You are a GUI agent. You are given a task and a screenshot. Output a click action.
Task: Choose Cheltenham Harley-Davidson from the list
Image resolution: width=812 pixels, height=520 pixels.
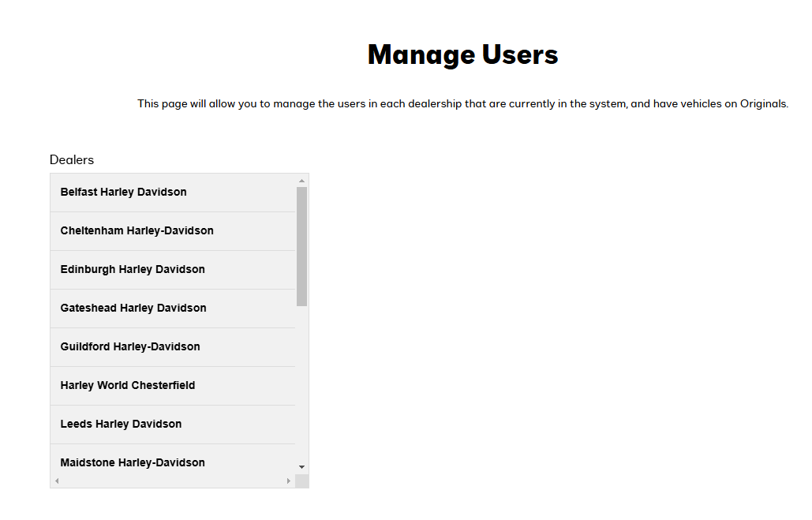click(x=137, y=230)
